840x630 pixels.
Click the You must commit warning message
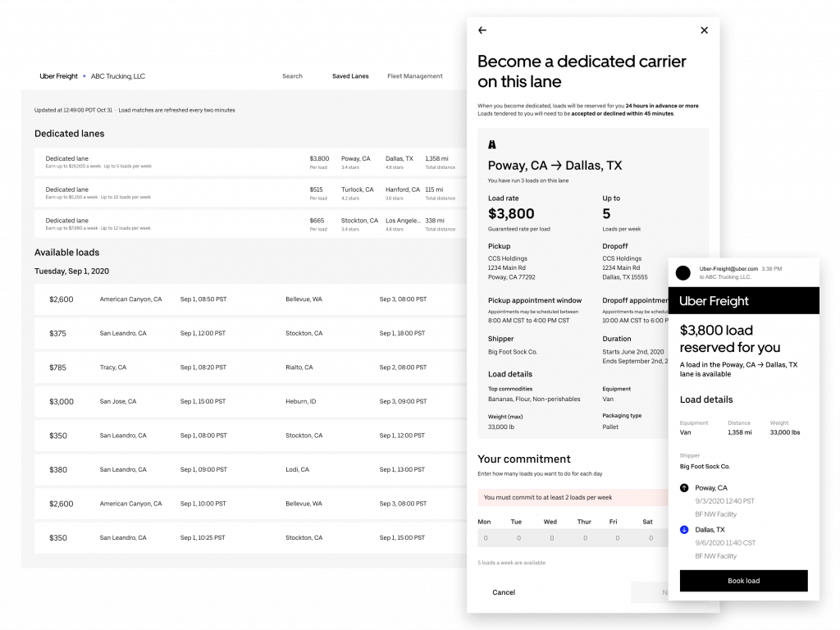[x=573, y=498]
